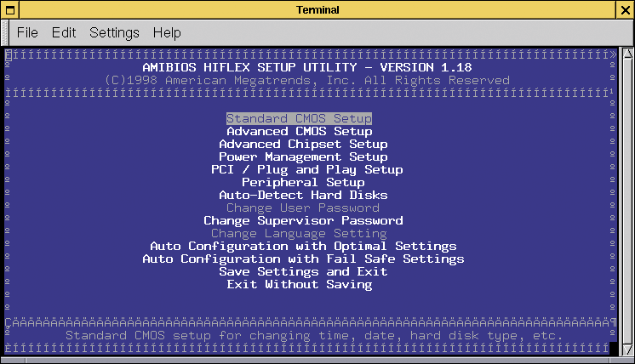Select PCI / Plug and Play Setup

(x=307, y=169)
